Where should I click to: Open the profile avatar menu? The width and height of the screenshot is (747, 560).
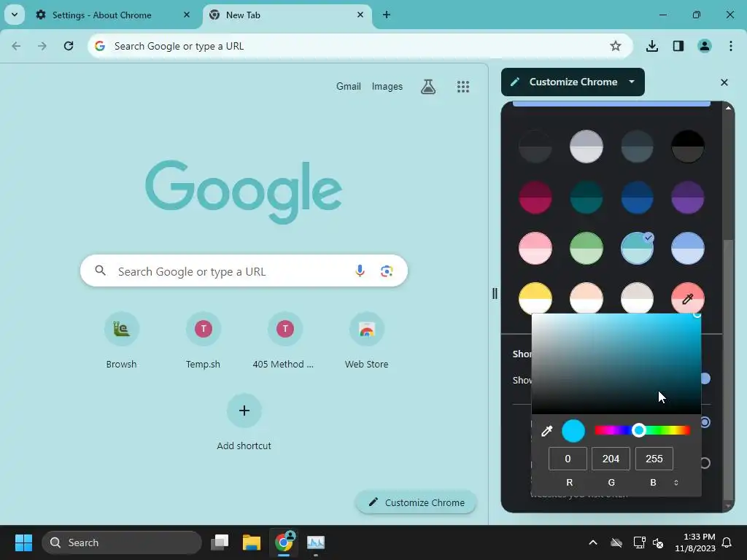(705, 46)
